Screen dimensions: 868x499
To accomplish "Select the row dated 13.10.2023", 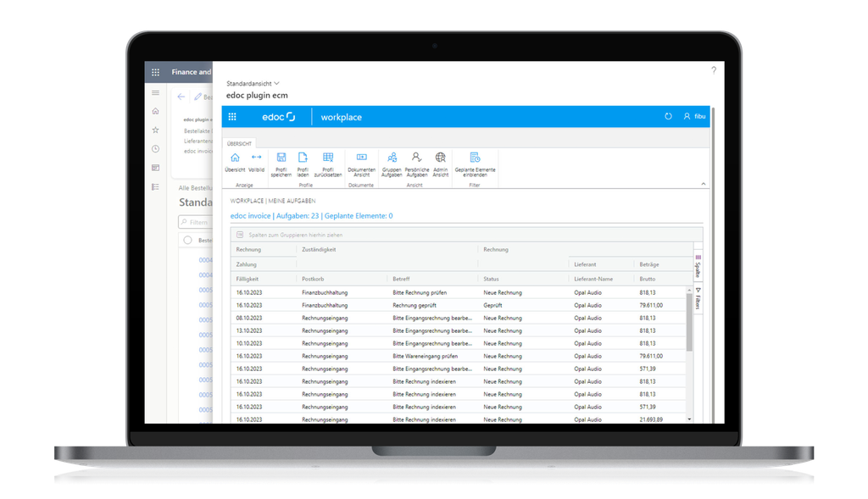I will tap(459, 330).
